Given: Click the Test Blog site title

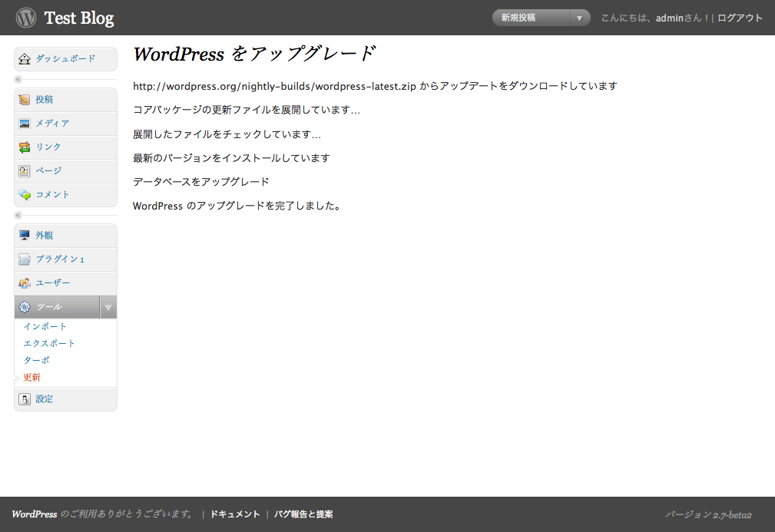Looking at the screenshot, I should 79,18.
